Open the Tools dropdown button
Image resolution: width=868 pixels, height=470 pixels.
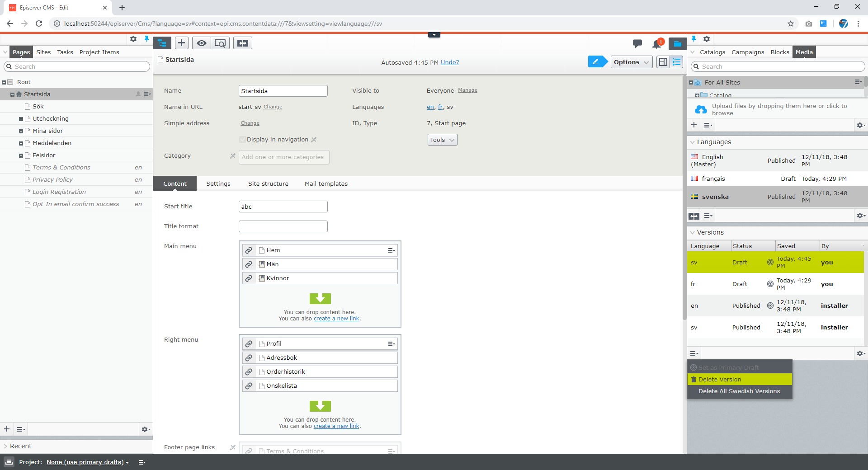[442, 140]
